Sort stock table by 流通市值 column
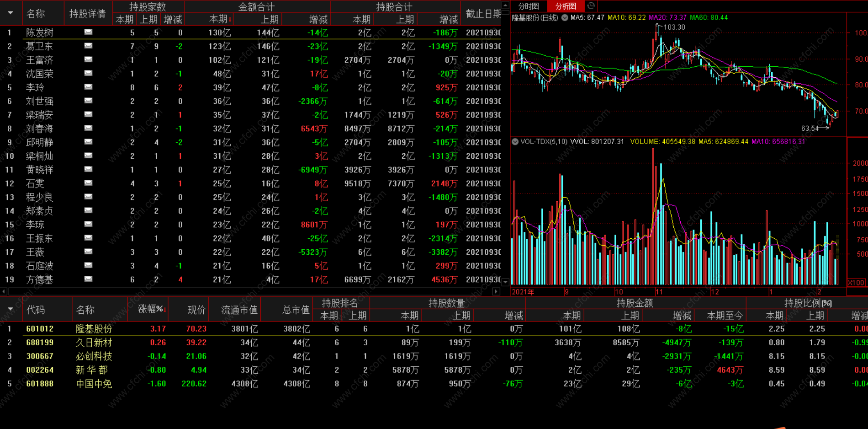 pos(239,310)
